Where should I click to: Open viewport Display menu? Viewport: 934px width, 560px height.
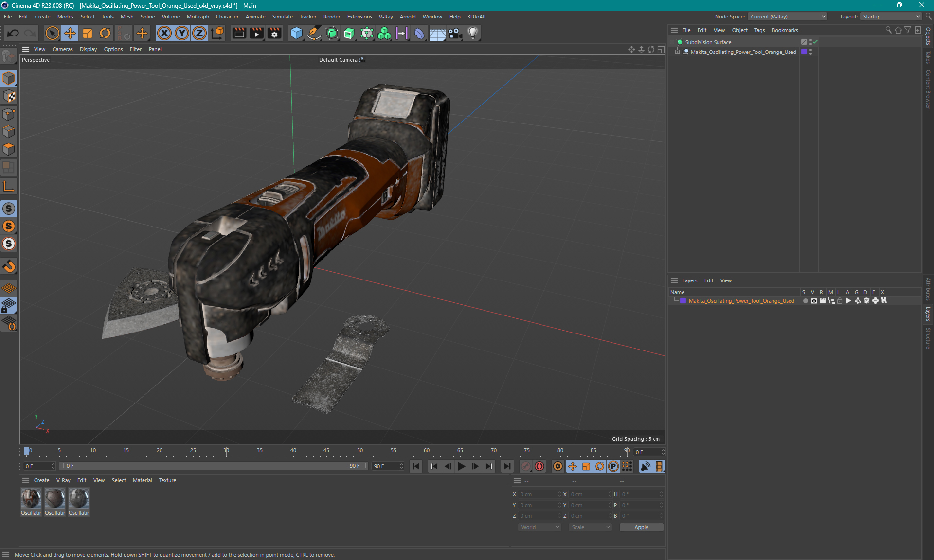[x=88, y=49]
